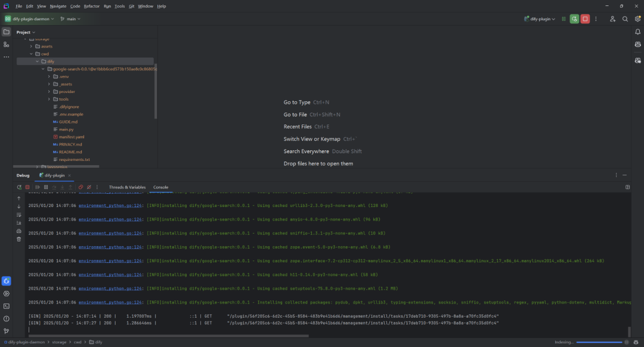Click the console horizontal scrollbar
644x347 pixels.
click(x=168, y=336)
